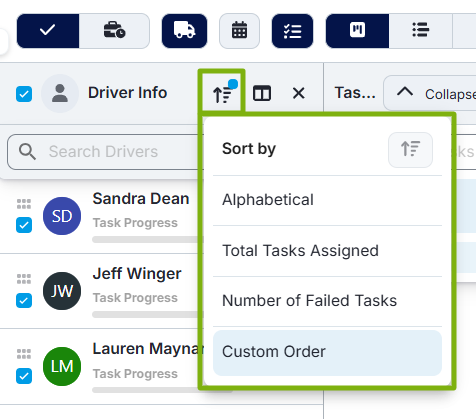Choose Custom Order sorting

coord(327,353)
